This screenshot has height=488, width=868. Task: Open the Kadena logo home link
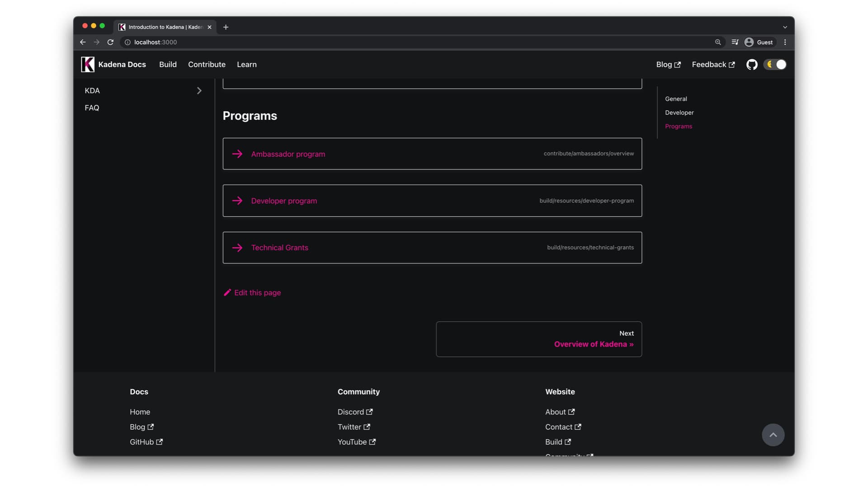88,65
